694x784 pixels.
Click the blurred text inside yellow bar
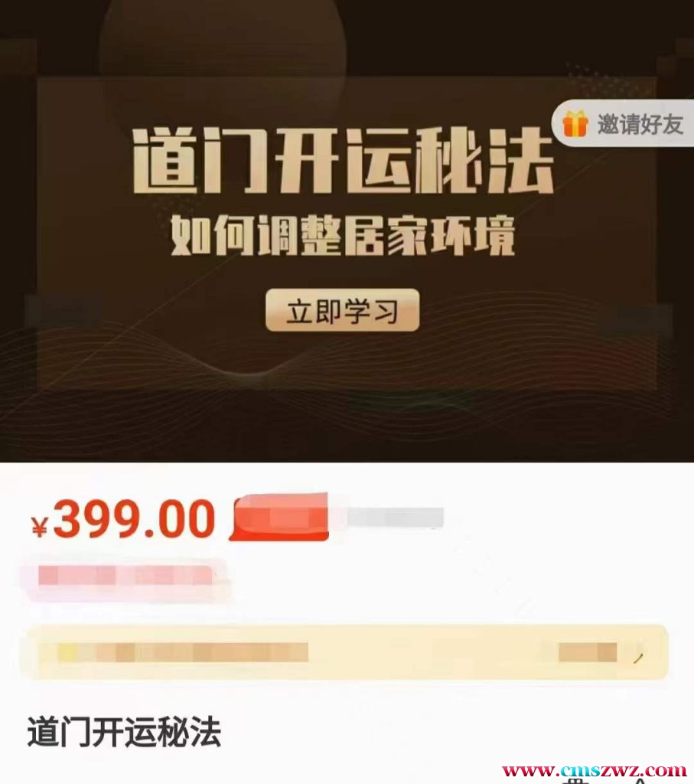click(183, 652)
